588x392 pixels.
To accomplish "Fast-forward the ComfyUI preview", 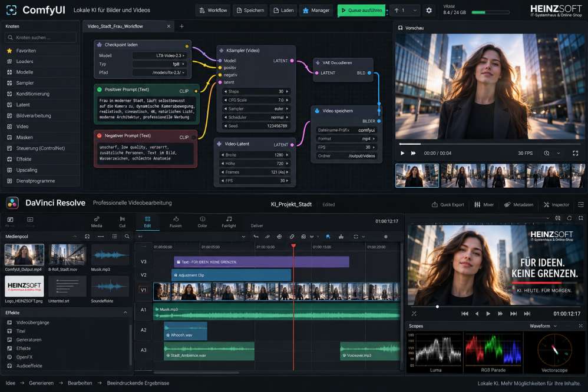I will (x=413, y=153).
